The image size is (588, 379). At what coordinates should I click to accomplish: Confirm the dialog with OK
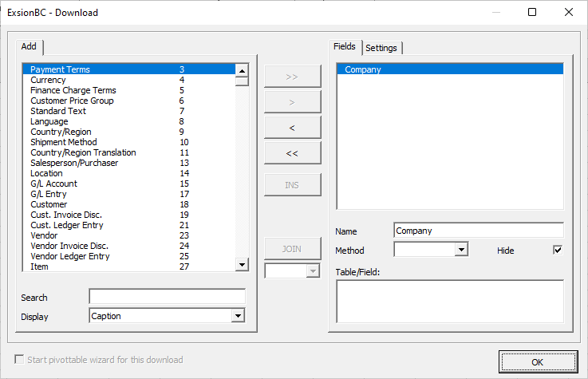point(538,361)
